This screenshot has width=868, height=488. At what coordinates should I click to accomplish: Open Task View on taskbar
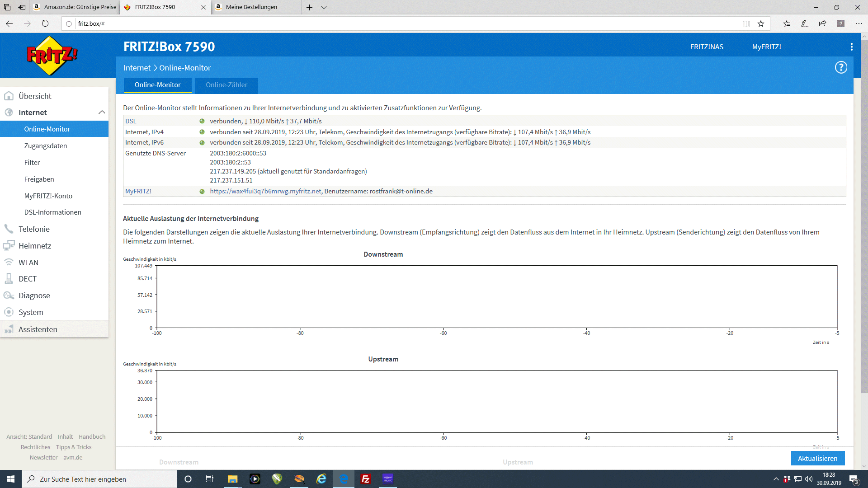click(210, 479)
